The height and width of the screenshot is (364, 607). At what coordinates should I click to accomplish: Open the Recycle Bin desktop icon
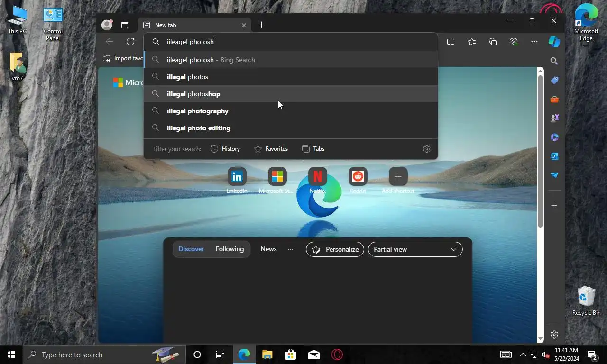click(x=586, y=300)
